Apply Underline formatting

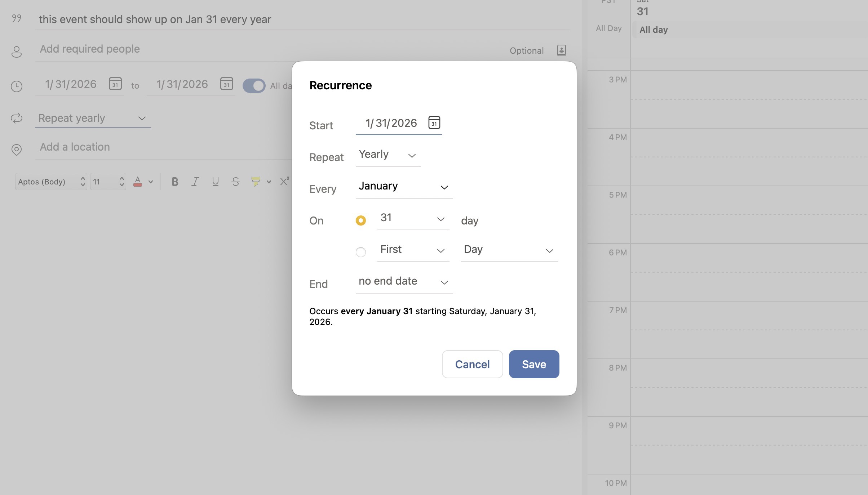215,182
